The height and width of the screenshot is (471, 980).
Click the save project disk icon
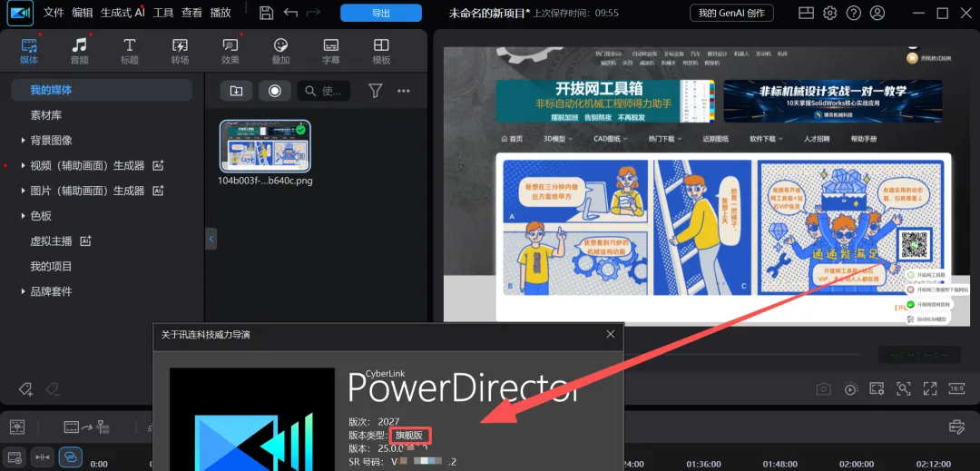(266, 13)
